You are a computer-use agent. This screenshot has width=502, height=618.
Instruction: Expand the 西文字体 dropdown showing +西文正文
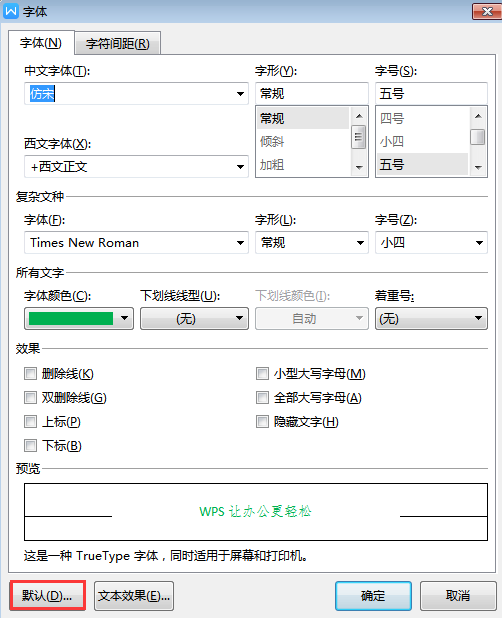[x=136, y=167]
